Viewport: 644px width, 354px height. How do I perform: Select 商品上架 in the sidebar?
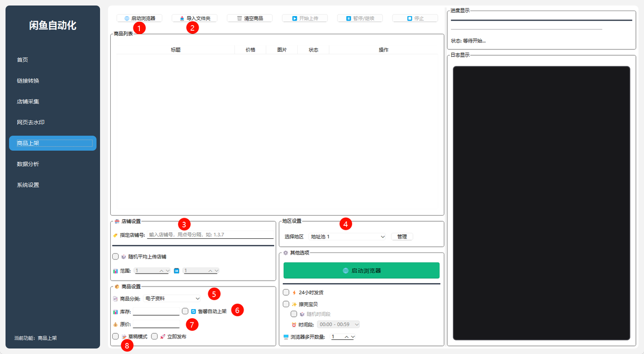[53, 143]
